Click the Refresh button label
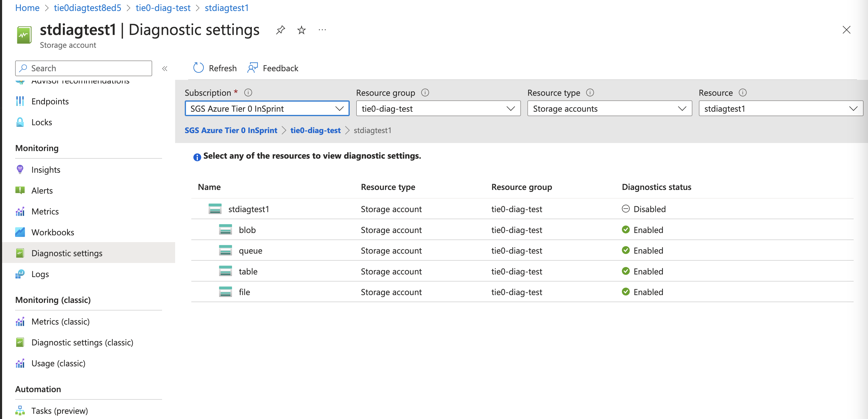 (x=223, y=68)
